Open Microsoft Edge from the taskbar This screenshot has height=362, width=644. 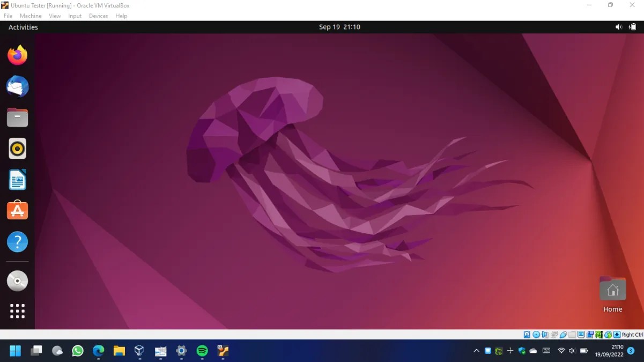pos(98,351)
